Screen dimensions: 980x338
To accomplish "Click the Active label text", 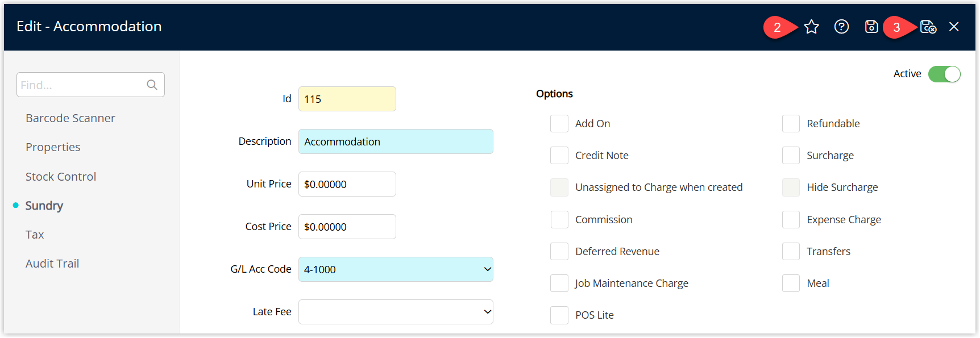I will [x=907, y=74].
